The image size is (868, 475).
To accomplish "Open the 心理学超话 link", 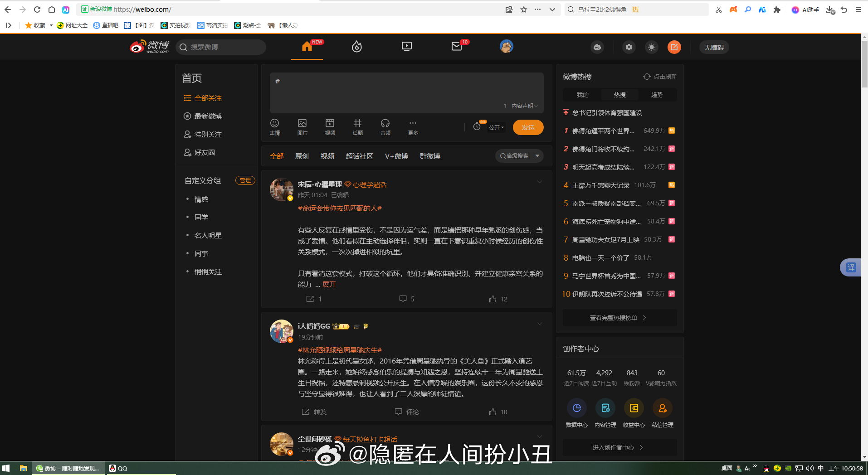I will 366,184.
